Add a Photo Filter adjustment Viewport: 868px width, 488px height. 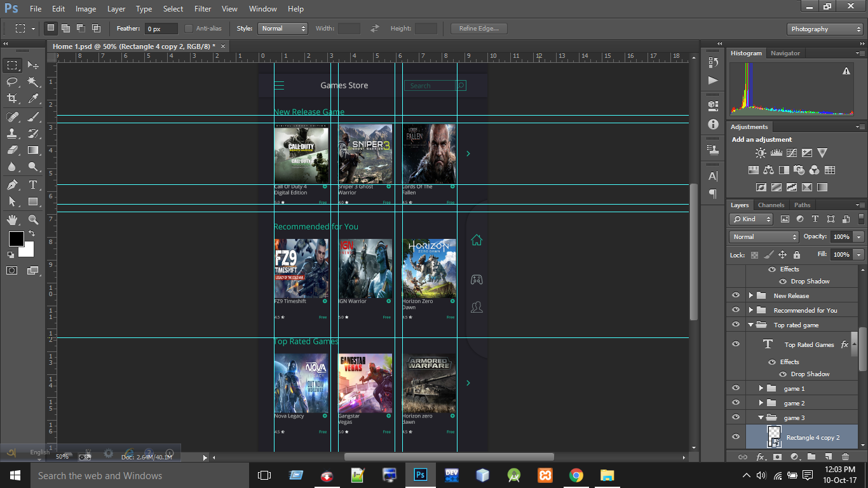coord(799,170)
